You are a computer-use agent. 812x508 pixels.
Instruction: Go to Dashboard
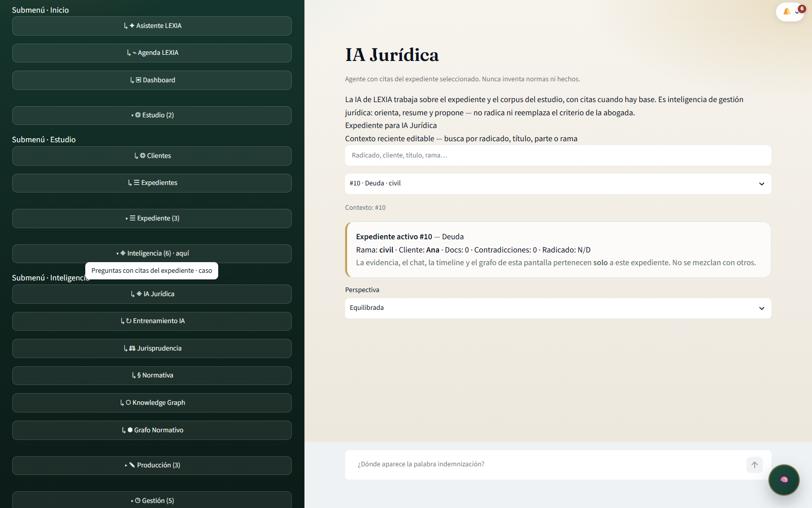click(x=152, y=80)
